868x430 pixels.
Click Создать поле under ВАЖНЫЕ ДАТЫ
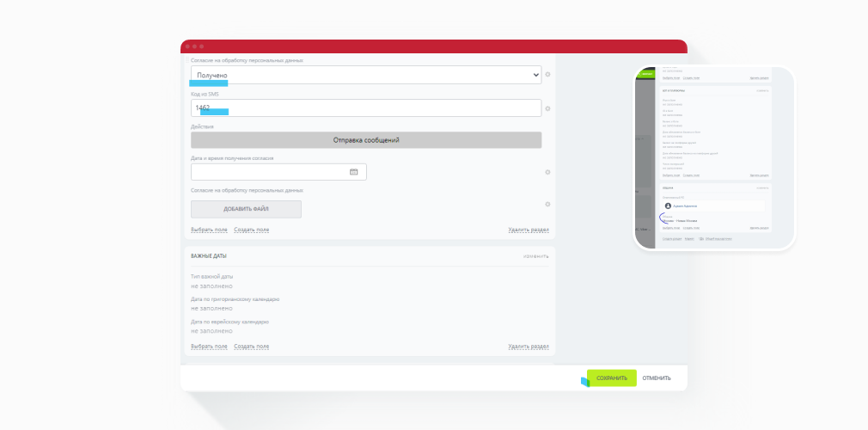point(251,347)
